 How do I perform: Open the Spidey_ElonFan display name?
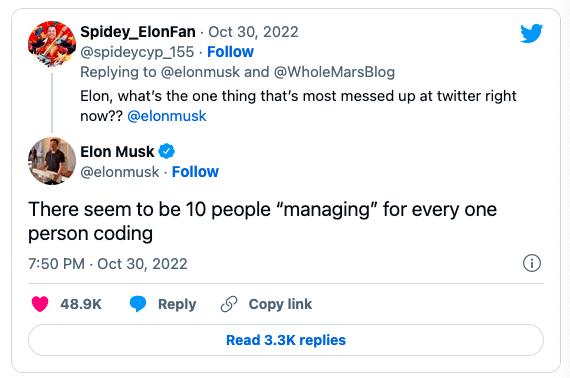pos(138,32)
